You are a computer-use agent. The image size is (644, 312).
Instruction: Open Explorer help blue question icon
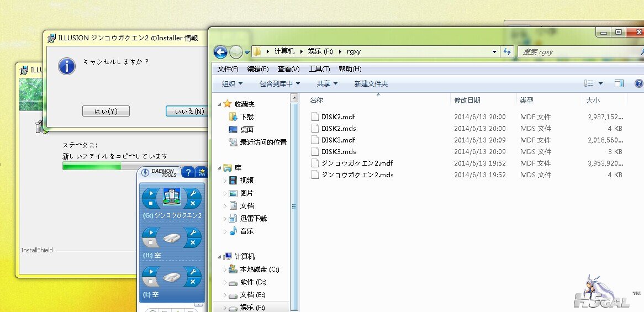638,83
